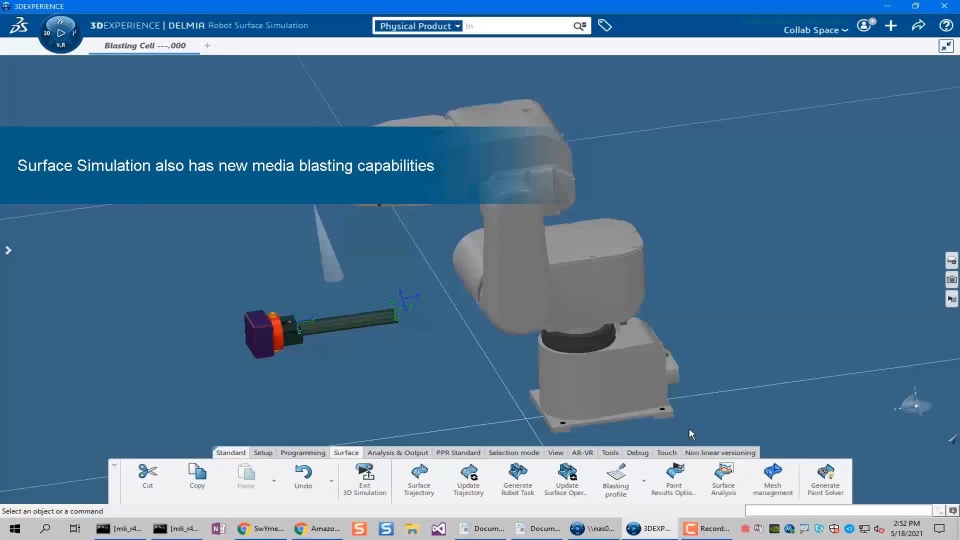
Task: Exit 3D Simulation mode
Action: click(364, 479)
